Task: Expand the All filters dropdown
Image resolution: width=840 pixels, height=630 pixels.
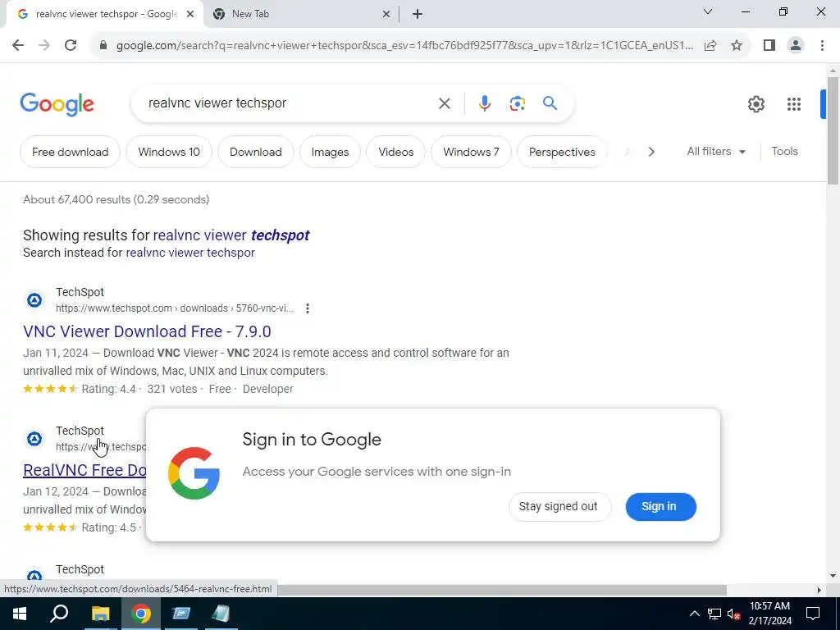Action: [x=715, y=152]
